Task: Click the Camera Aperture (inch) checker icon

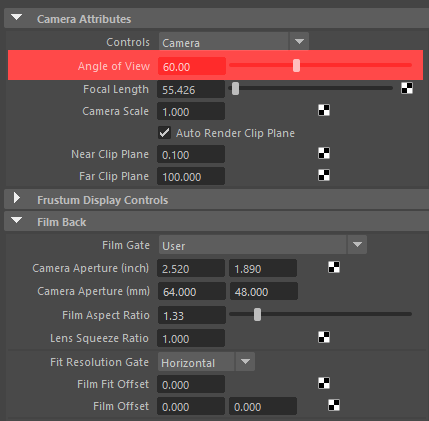Action: [x=334, y=267]
